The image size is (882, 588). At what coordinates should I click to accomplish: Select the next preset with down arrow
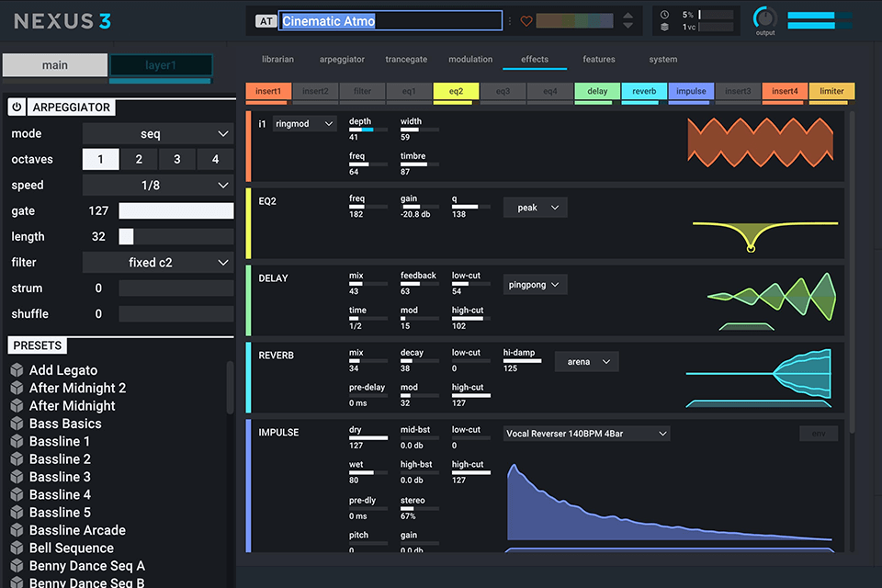click(628, 26)
